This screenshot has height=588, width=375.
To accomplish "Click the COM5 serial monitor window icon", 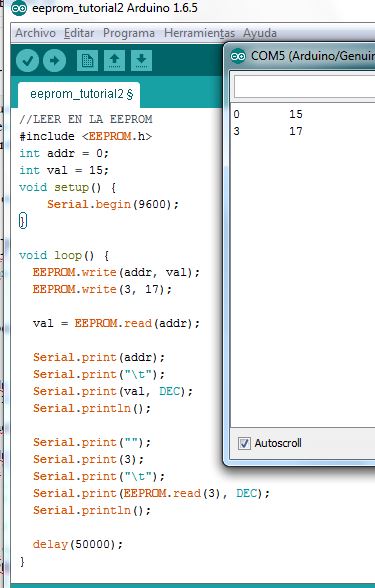I will pos(238,56).
